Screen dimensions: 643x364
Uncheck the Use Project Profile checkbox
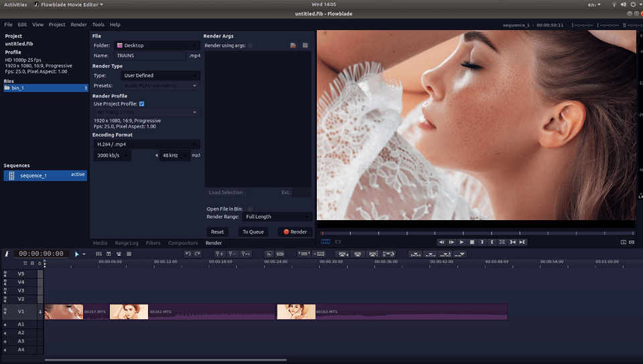(141, 104)
